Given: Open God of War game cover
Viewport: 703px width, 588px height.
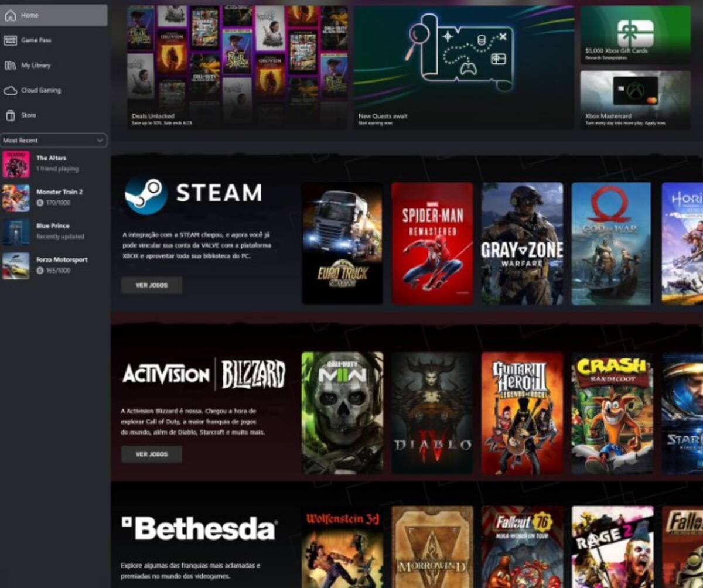Looking at the screenshot, I should [x=612, y=244].
